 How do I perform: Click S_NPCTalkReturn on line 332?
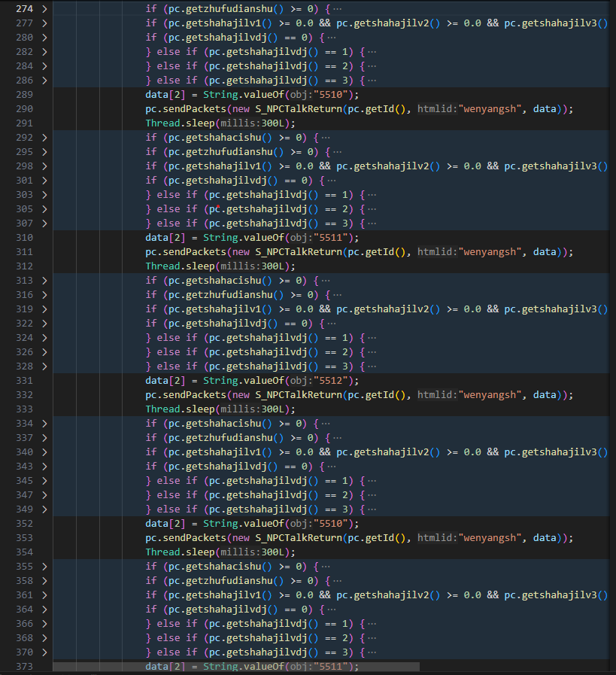299,395
